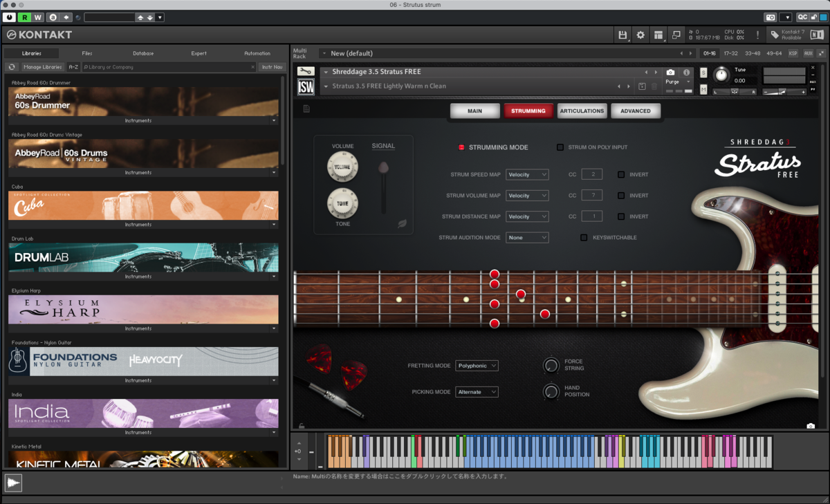Viewport: 830px width, 504px height.
Task: Click the ISW logo icon
Action: pos(306,87)
